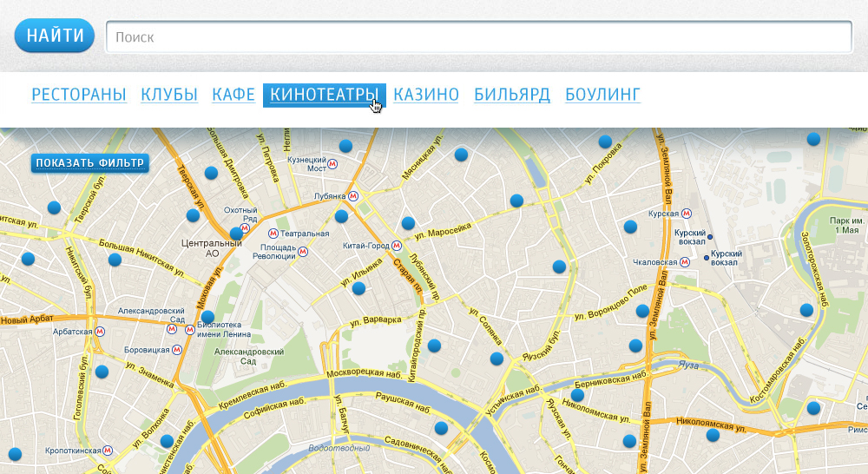Click into the Поиск search field
868x474 pixels.
pos(478,37)
